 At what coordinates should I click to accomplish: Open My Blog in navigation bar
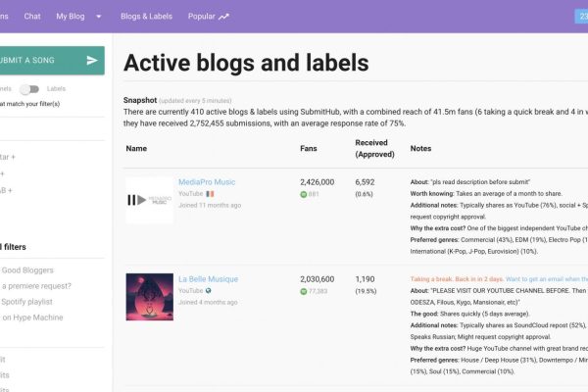point(71,16)
